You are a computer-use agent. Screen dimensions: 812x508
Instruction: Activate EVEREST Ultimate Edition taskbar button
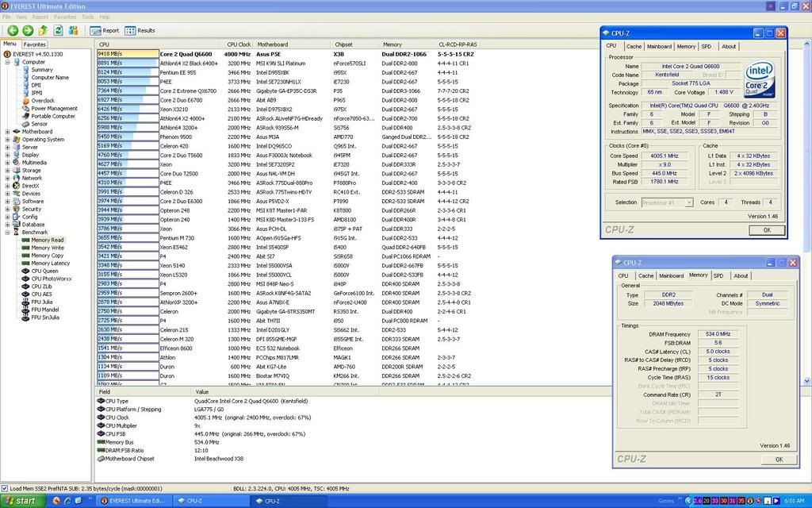[133, 501]
